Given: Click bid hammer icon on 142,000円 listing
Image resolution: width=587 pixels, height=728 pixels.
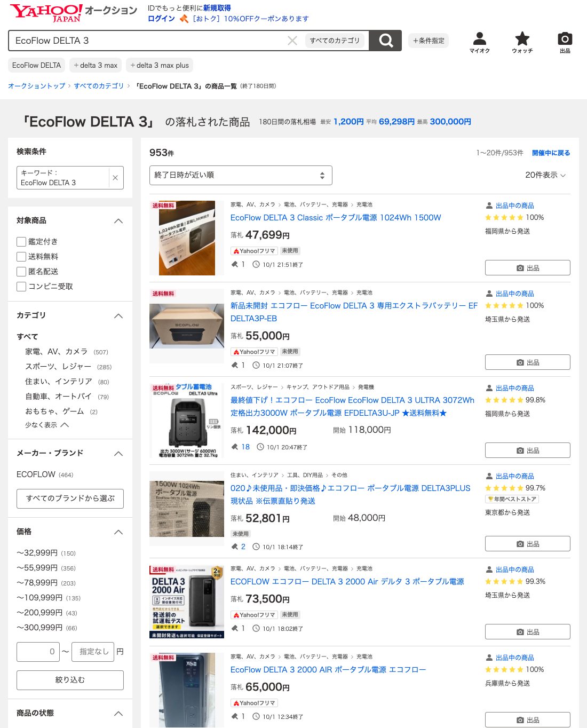Looking at the screenshot, I should [x=234, y=447].
